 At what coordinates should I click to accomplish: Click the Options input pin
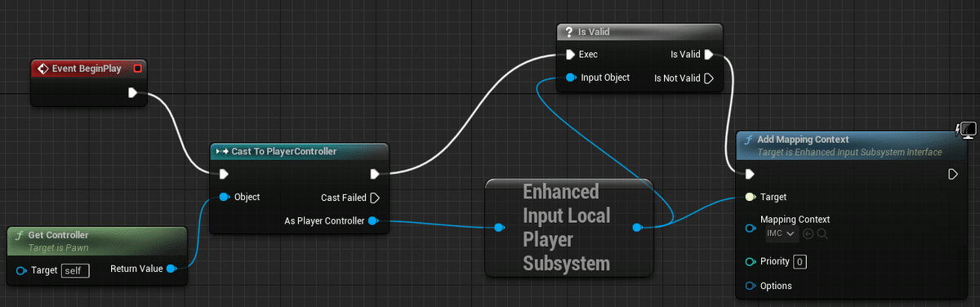coord(750,286)
